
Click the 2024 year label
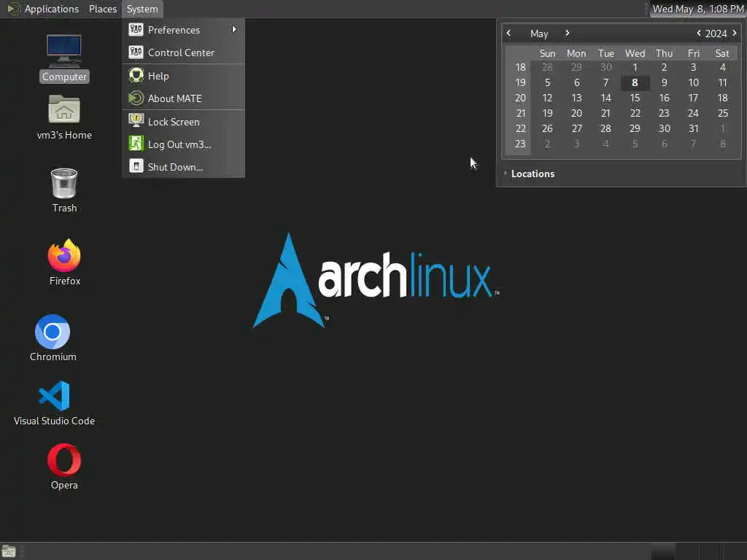click(x=716, y=34)
